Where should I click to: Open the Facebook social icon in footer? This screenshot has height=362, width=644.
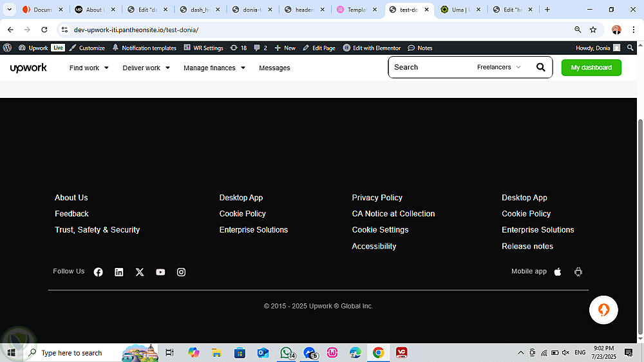(x=98, y=272)
